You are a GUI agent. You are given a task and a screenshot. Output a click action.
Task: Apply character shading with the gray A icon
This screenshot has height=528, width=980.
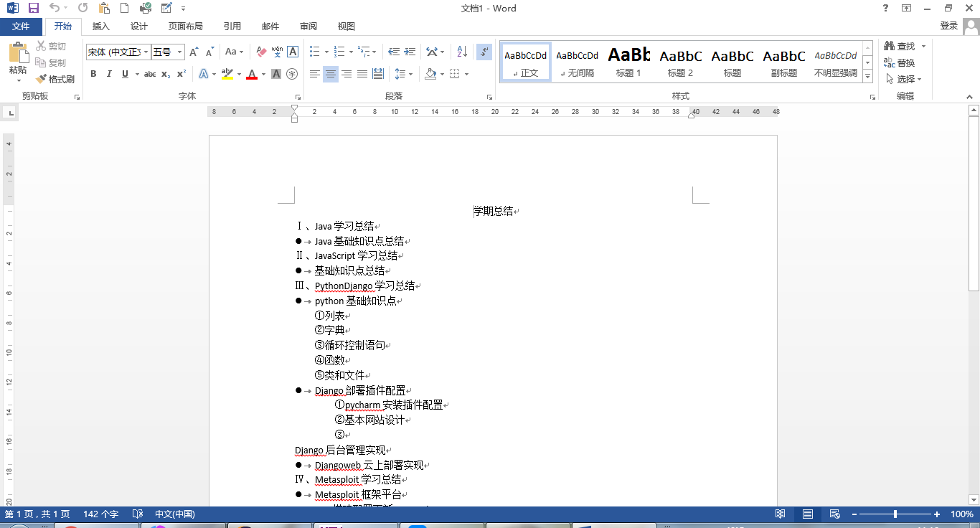click(x=276, y=74)
